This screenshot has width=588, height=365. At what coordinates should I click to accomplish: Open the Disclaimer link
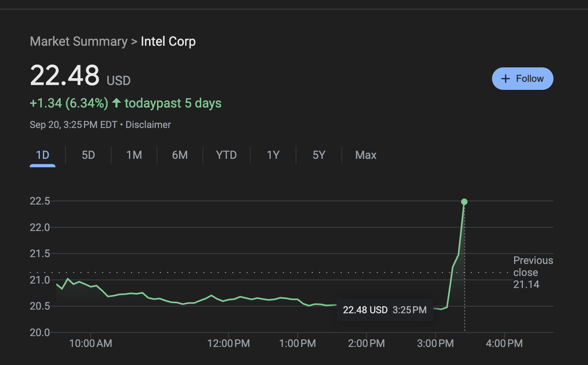[148, 125]
